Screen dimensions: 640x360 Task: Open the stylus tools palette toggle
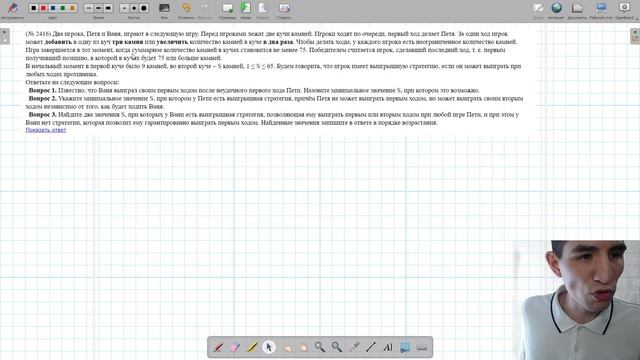[12, 8]
